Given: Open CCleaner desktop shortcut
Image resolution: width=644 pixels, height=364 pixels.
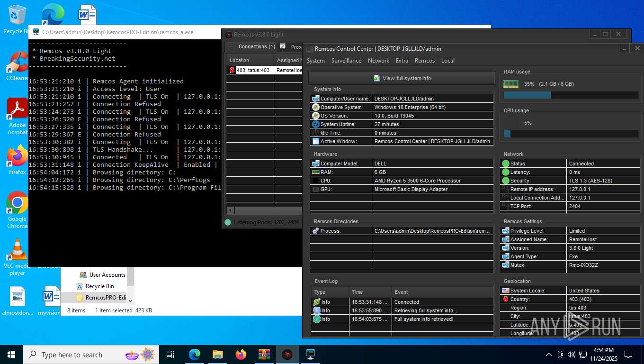Looking at the screenshot, I should click(18, 66).
